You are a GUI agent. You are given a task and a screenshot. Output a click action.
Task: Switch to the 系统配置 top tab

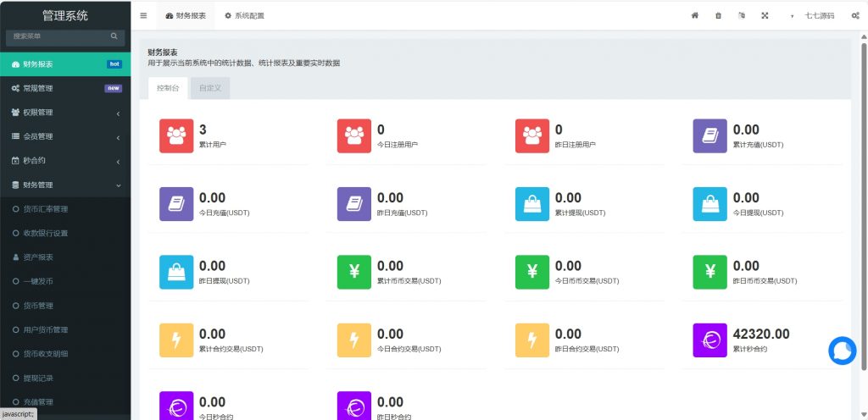244,15
